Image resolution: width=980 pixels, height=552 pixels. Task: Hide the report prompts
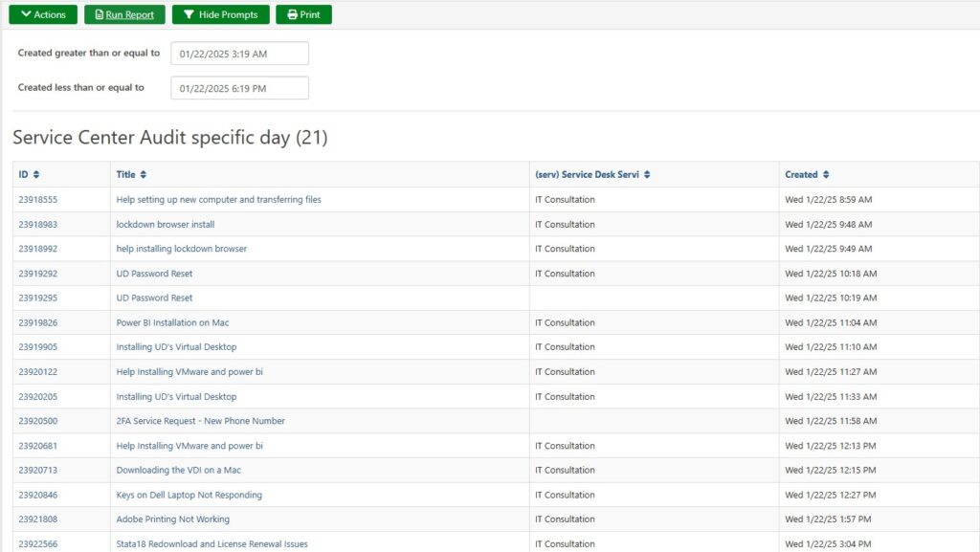[220, 15]
